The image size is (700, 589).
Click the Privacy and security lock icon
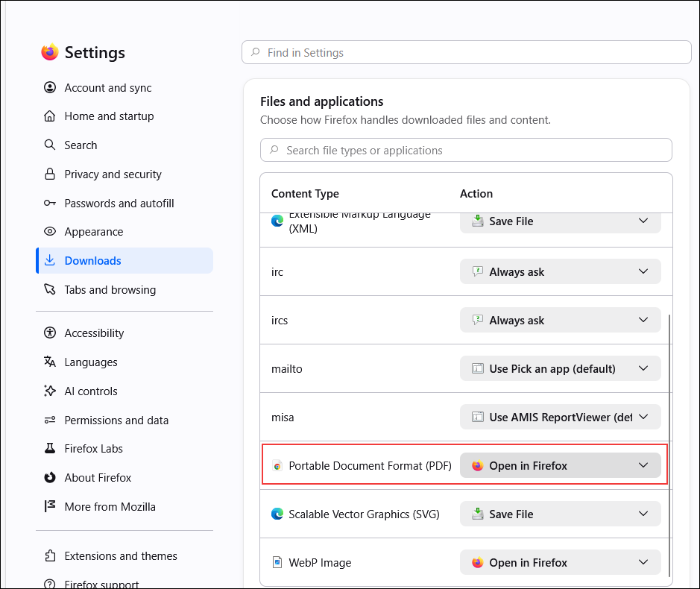(50, 174)
